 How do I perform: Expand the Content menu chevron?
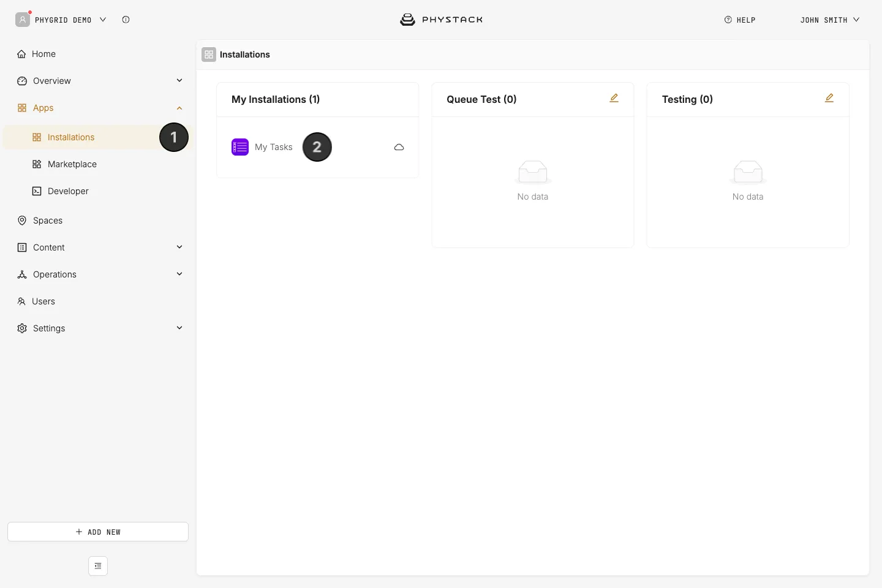tap(179, 247)
